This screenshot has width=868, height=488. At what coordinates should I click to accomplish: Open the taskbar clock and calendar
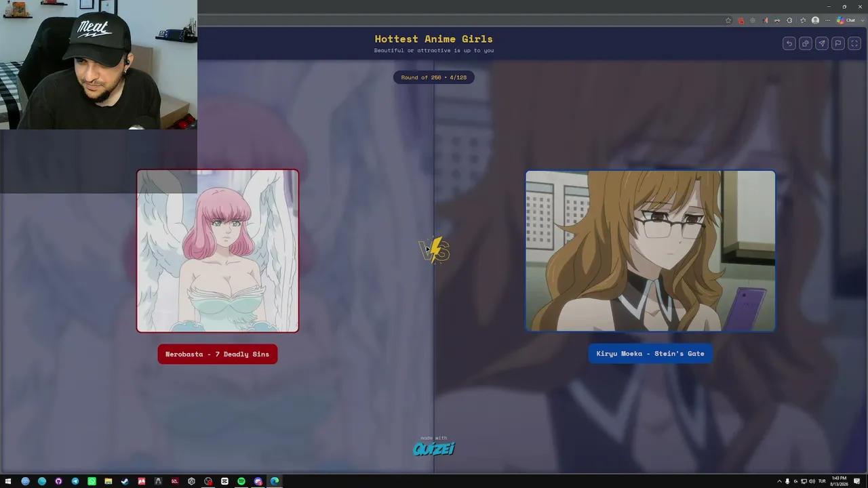[840, 481]
